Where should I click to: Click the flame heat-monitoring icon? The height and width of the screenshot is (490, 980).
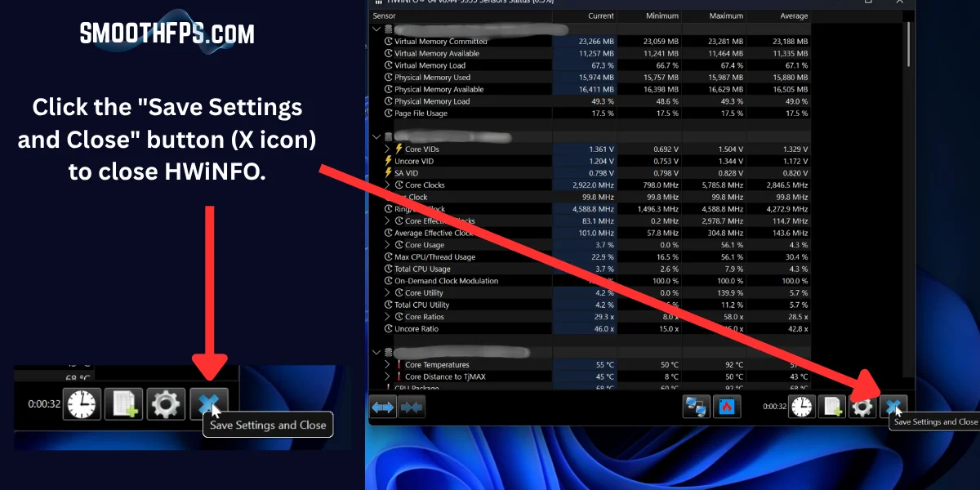pyautogui.click(x=727, y=406)
